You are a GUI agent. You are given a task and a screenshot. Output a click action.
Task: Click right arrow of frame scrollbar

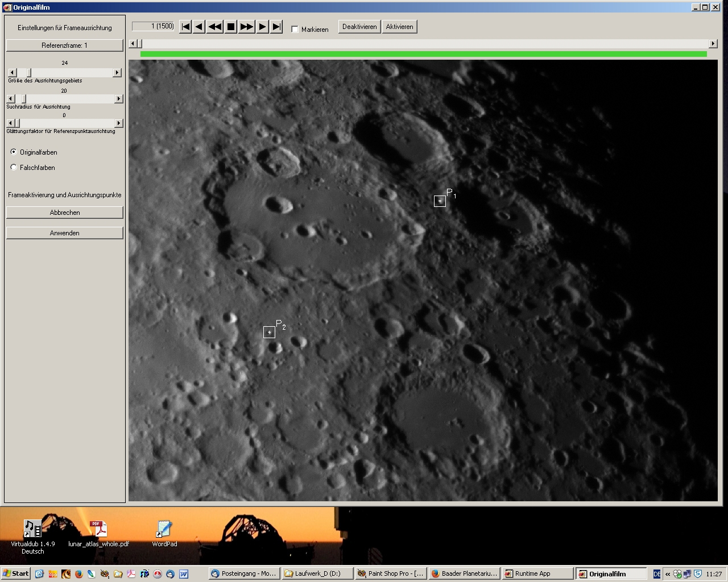pos(713,44)
